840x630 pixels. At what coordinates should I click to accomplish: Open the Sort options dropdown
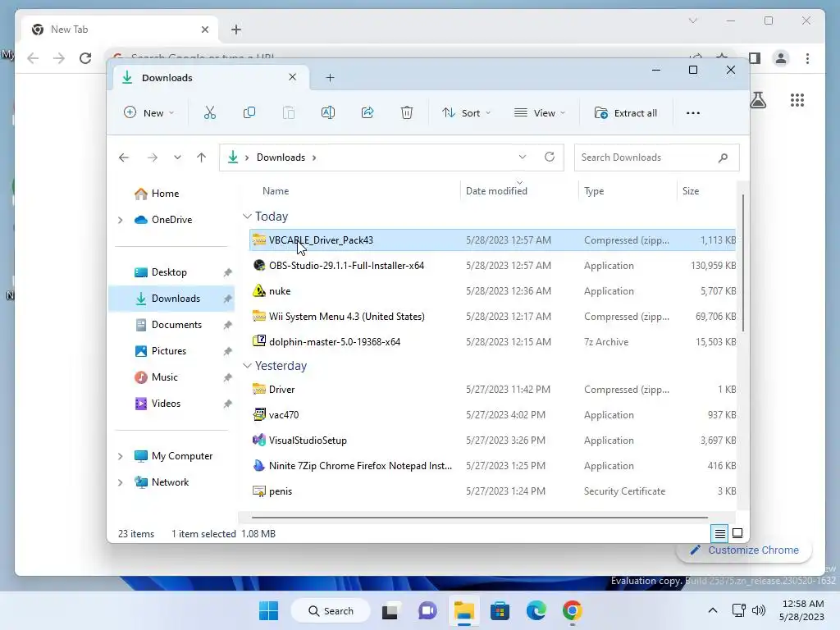click(466, 113)
